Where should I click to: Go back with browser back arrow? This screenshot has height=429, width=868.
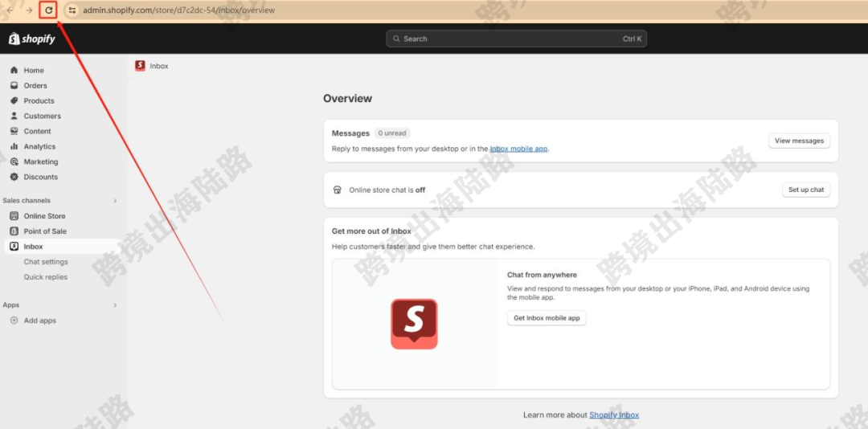point(10,10)
